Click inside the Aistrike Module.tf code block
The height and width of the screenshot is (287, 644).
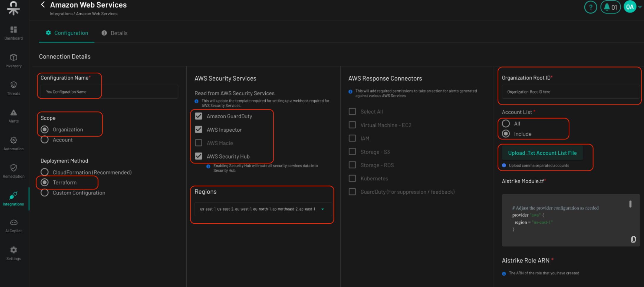click(x=571, y=220)
